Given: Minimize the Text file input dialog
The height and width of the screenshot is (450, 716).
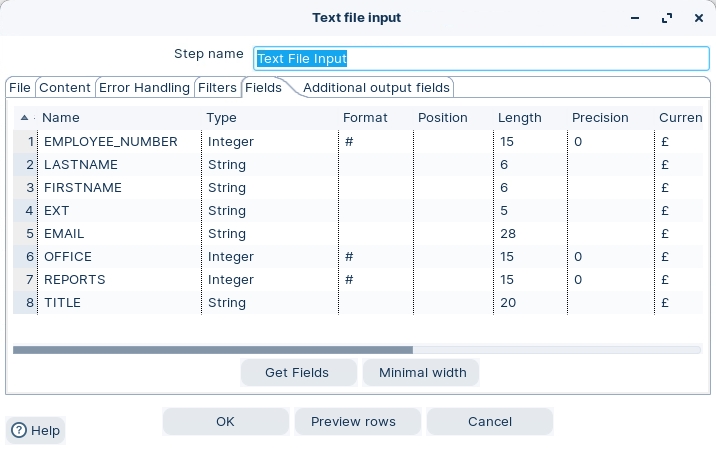Looking at the screenshot, I should [x=634, y=18].
